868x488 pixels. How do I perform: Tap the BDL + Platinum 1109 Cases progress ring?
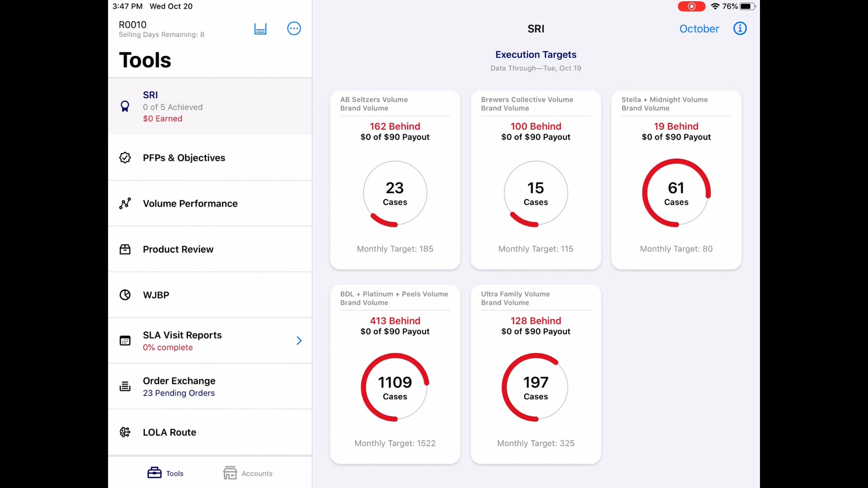(x=395, y=387)
